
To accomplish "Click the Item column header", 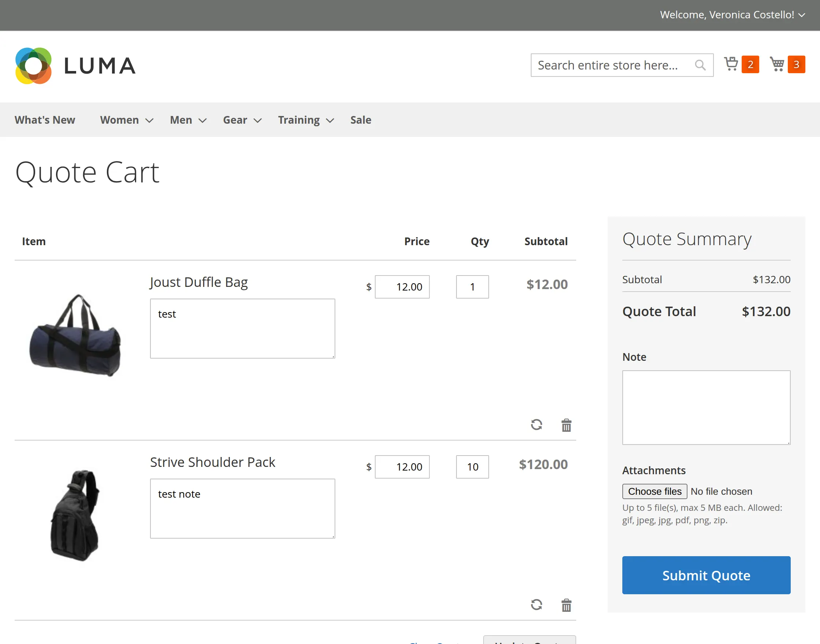I will (34, 241).
